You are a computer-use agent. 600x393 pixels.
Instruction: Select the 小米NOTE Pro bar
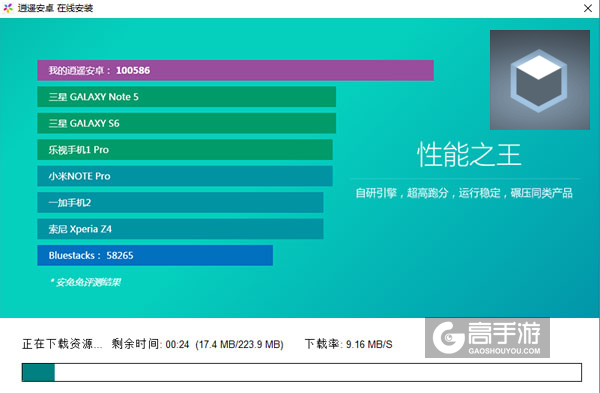click(x=185, y=176)
